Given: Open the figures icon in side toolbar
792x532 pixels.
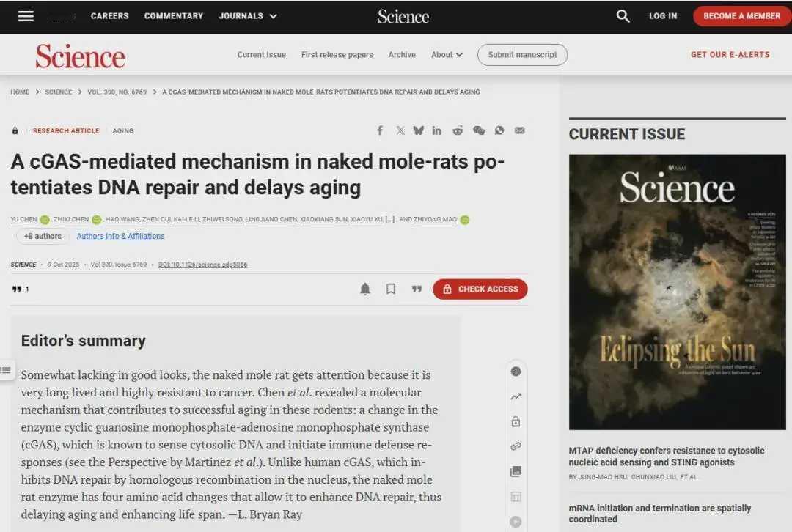Looking at the screenshot, I should pyautogui.click(x=516, y=471).
